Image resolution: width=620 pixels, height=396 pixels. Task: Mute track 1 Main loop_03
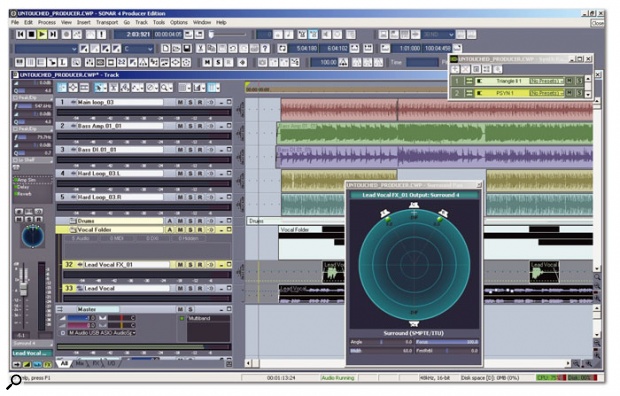[x=180, y=102]
